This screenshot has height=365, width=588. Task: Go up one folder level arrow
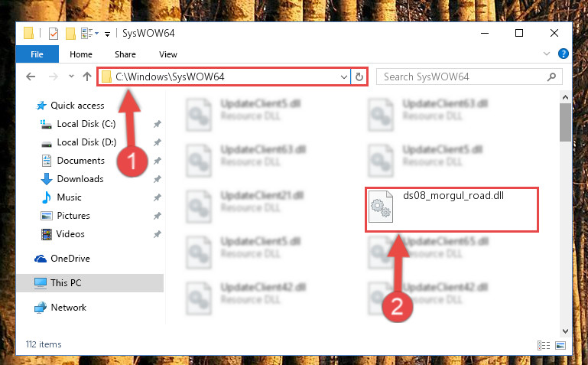(x=87, y=77)
